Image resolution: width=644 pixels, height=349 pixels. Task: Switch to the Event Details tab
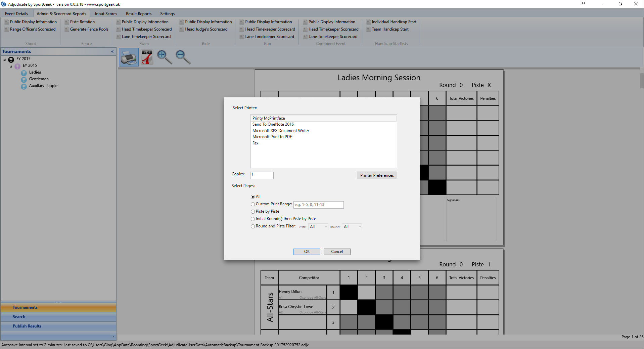pos(16,14)
